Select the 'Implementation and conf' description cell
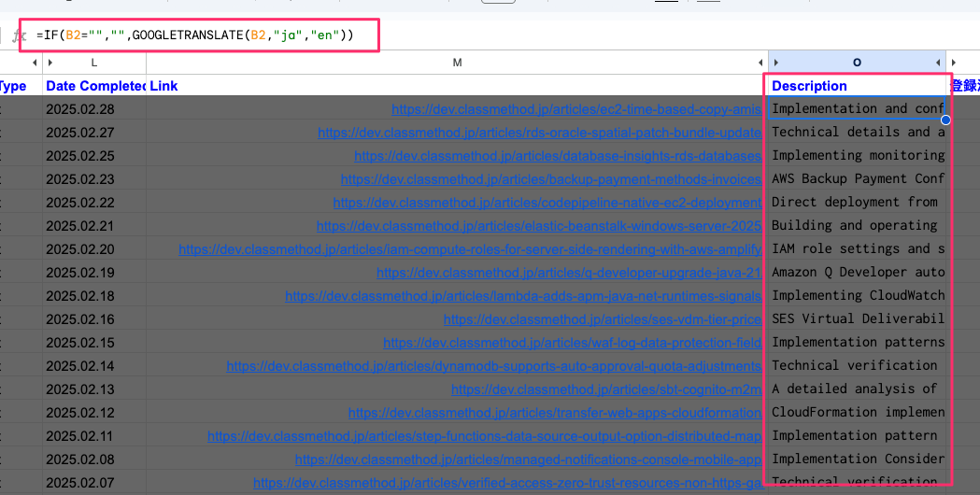Image resolution: width=980 pixels, height=495 pixels. 857,108
